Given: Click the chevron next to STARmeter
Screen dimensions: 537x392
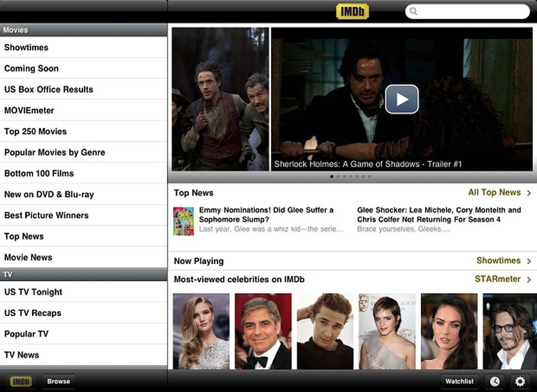Looking at the screenshot, I should [x=529, y=280].
